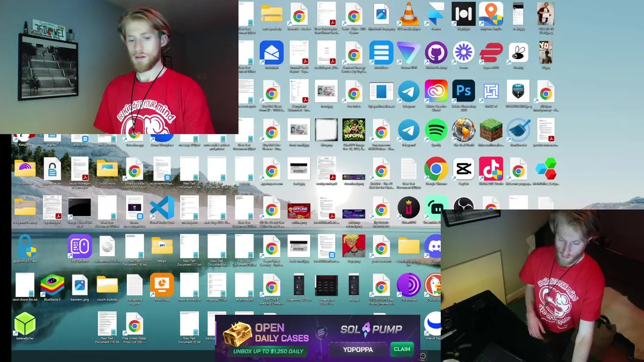
Task: Select the Telegram2 shortcut beside Spotify
Action: click(409, 131)
